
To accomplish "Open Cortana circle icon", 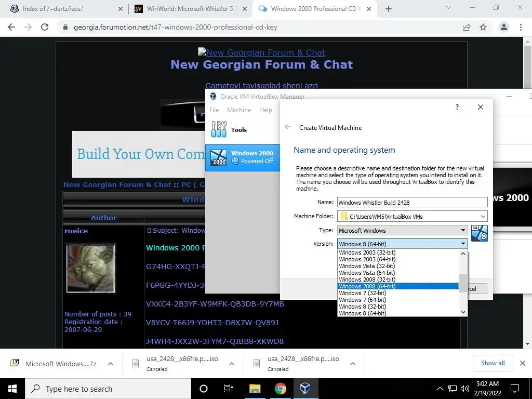I will 204,389.
